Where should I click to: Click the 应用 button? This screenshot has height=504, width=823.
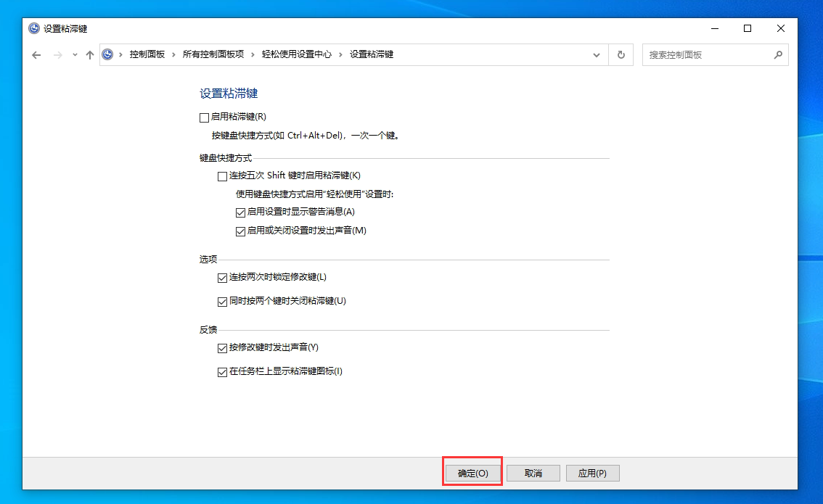(593, 473)
